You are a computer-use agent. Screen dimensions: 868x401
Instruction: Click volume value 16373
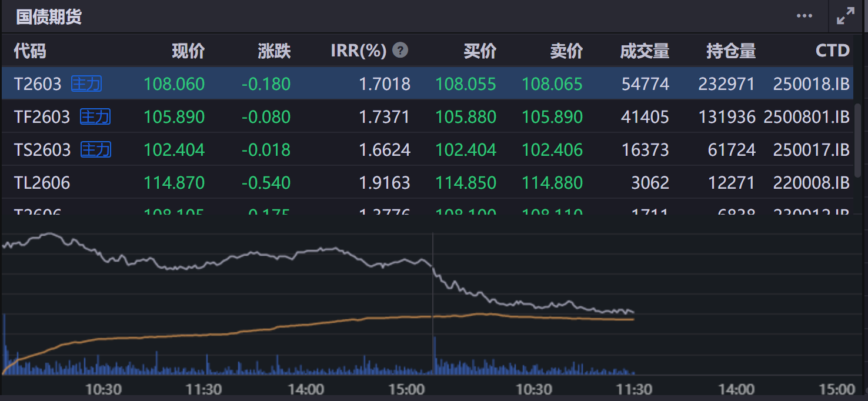tap(645, 150)
